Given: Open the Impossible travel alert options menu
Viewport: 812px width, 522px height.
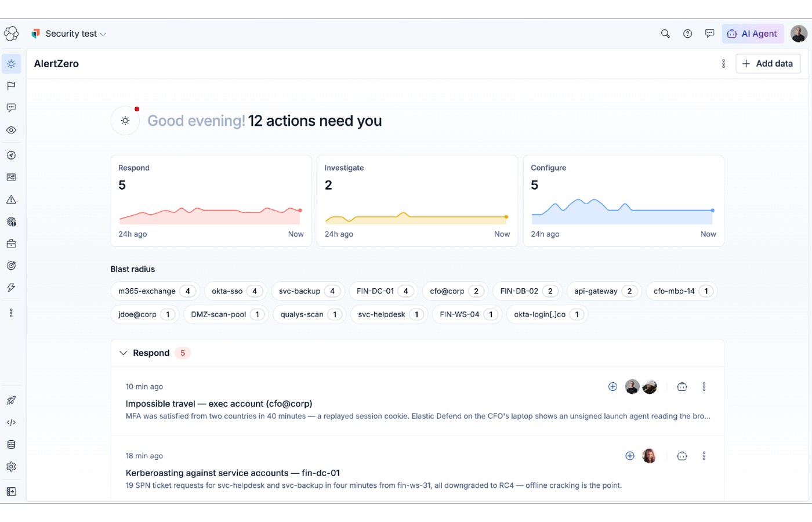Looking at the screenshot, I should coord(704,387).
